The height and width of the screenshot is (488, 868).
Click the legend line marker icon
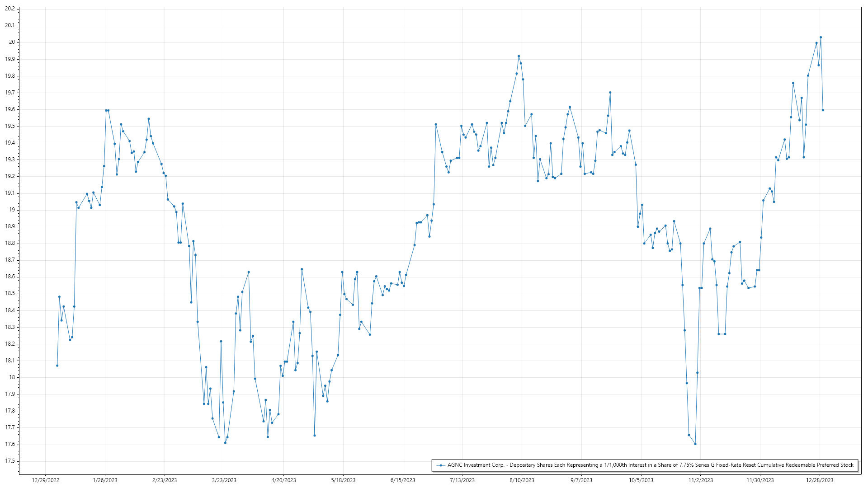[440, 465]
